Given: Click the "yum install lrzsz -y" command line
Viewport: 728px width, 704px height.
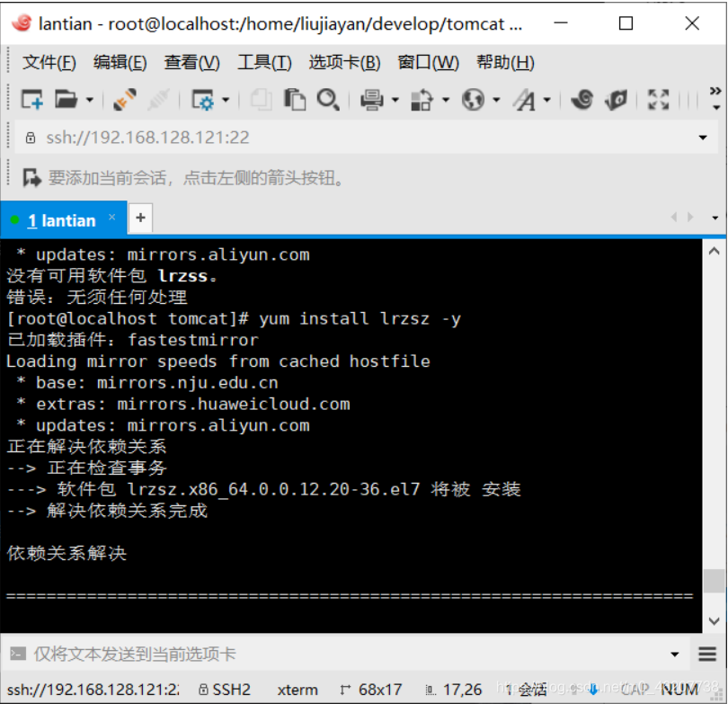Looking at the screenshot, I should pos(360,318).
